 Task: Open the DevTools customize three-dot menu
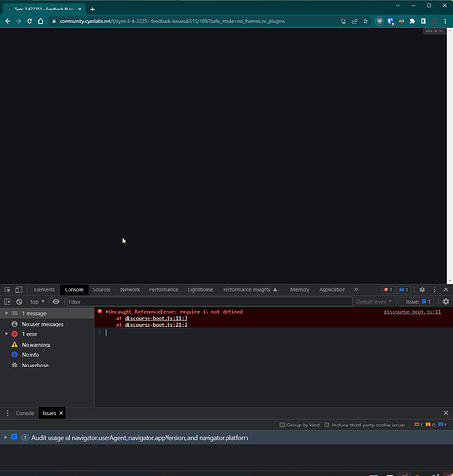click(434, 289)
